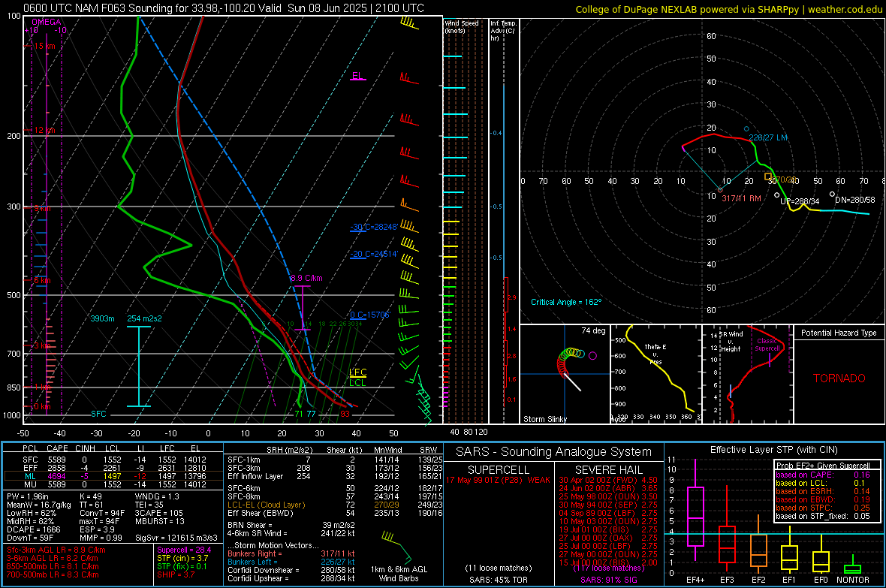Click the 'Critical Angle = 162°' text
This screenshot has height=588, width=886.
pyautogui.click(x=566, y=302)
